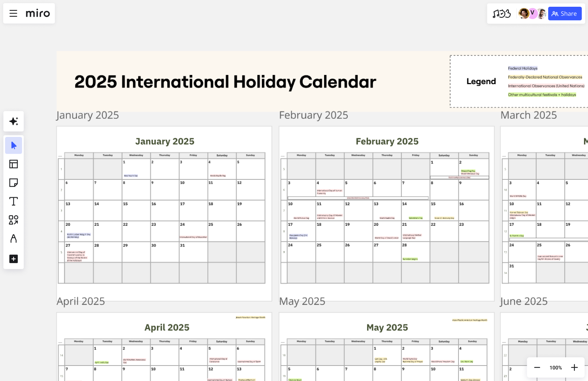Click the Federal Holidays legend label
Viewport: 588px width, 381px height.
[522, 68]
